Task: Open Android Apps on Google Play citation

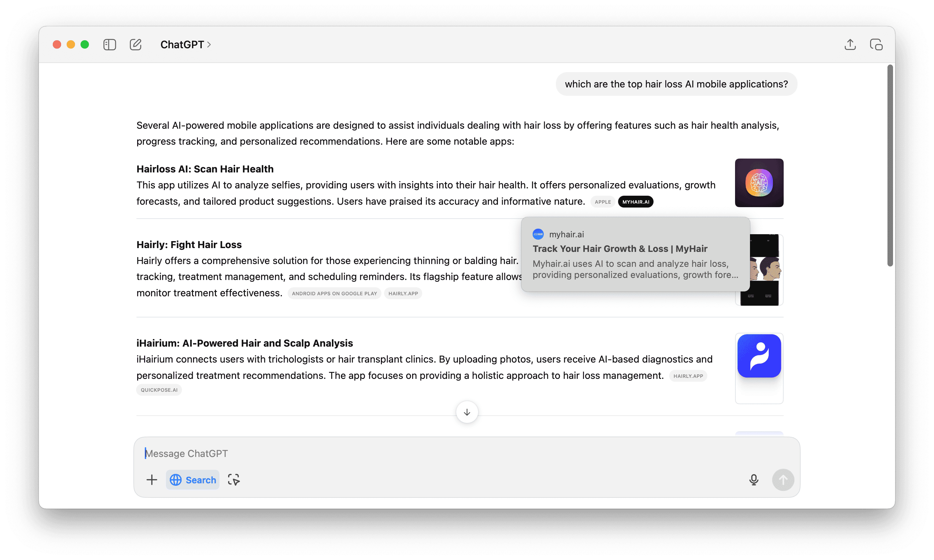Action: [x=334, y=294]
